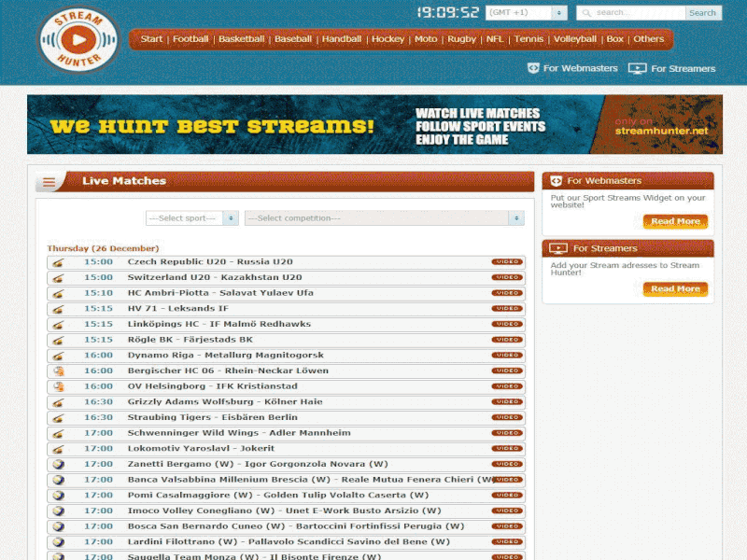Click handball icon for Bergischer HC 06 match
The image size is (747, 560).
click(59, 371)
